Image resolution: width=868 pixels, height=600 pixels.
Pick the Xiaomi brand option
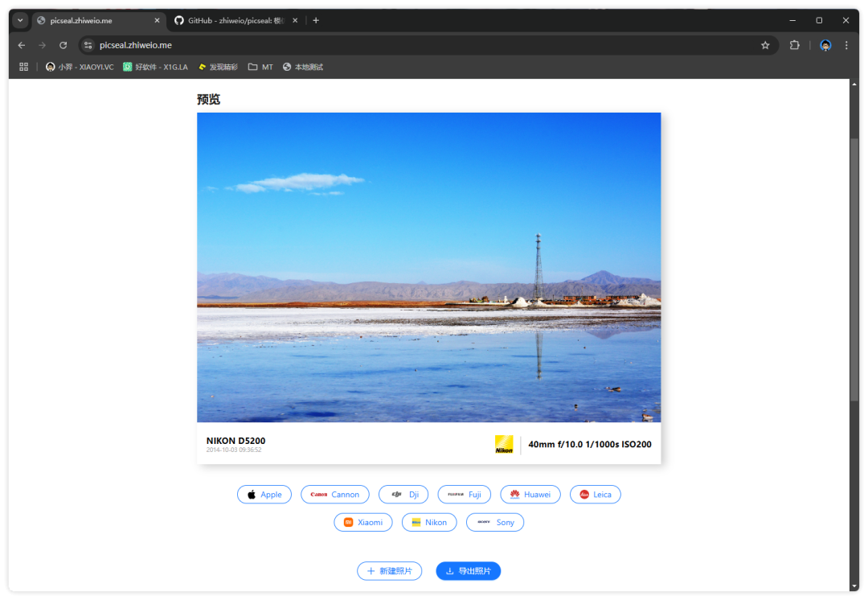click(363, 523)
